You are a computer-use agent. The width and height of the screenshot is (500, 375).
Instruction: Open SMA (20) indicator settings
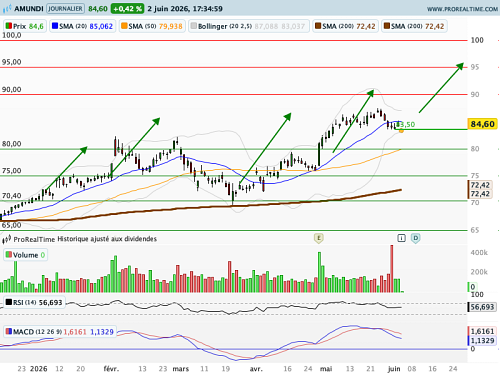tap(83, 26)
